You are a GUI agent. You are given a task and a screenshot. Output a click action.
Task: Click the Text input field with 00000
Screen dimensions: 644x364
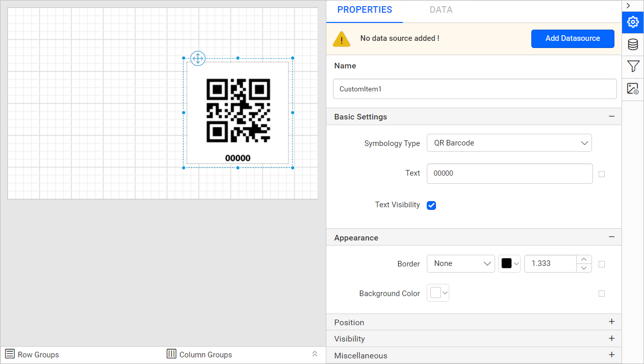tap(509, 174)
